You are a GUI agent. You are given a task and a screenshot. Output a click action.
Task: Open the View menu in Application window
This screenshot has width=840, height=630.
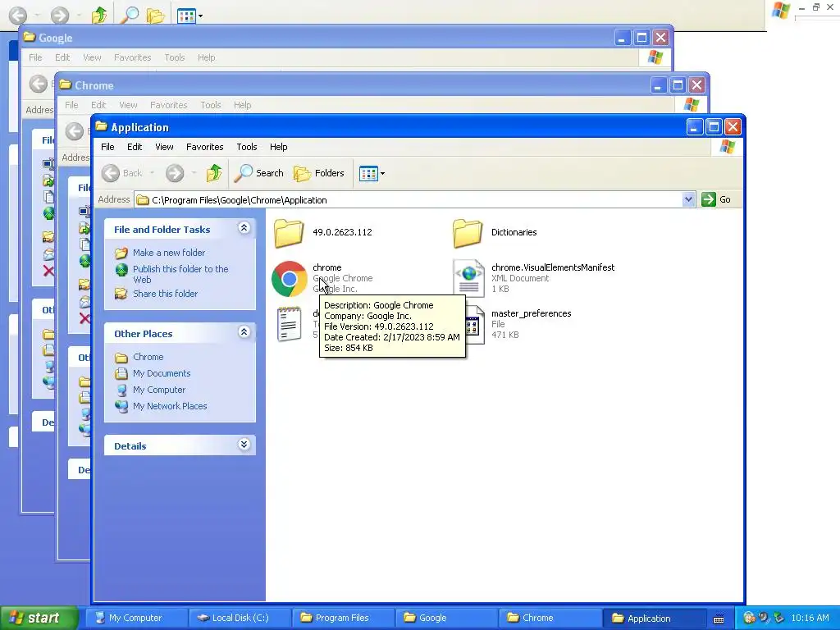coord(164,147)
